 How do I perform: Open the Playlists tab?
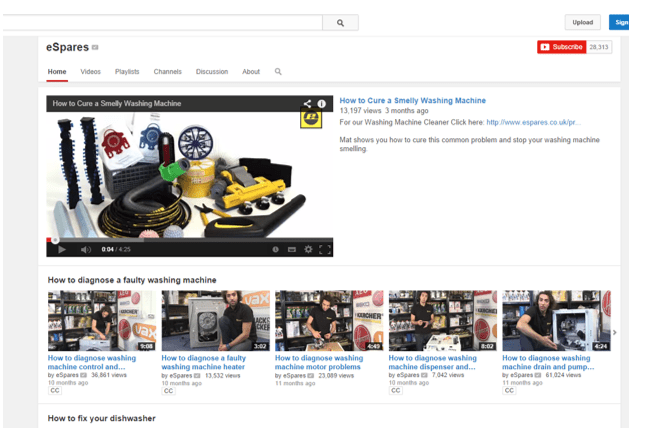point(127,71)
